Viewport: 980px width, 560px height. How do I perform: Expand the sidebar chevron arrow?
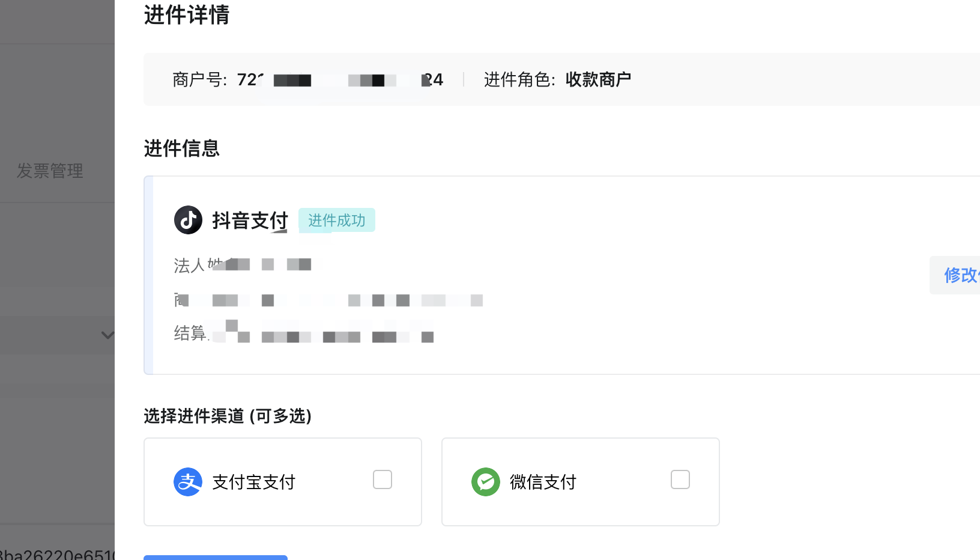click(x=107, y=335)
